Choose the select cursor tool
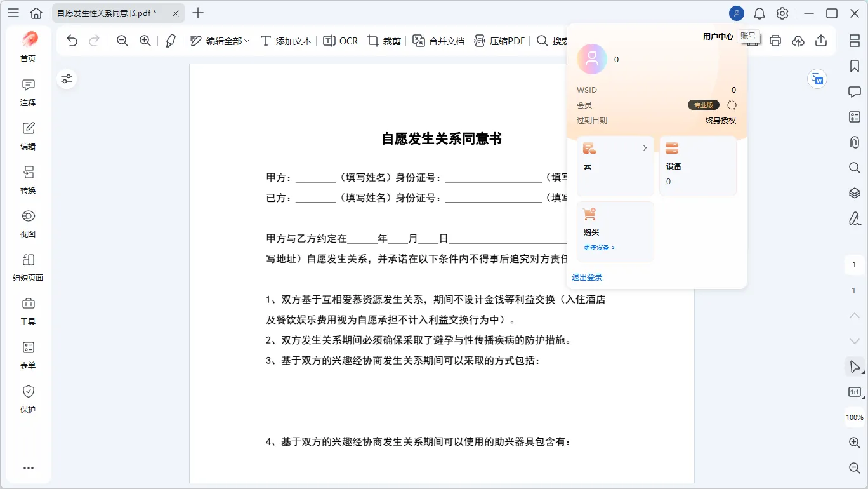 point(855,366)
